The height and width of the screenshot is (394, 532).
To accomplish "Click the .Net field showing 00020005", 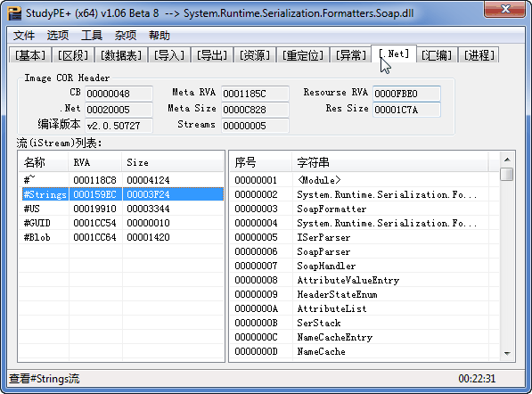I will coord(119,110).
